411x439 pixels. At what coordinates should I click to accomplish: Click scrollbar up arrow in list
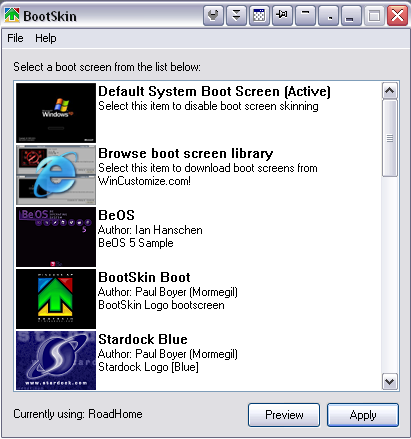[390, 91]
